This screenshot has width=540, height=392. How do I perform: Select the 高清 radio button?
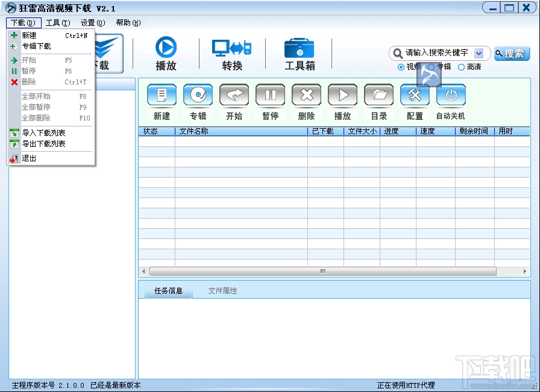point(462,67)
